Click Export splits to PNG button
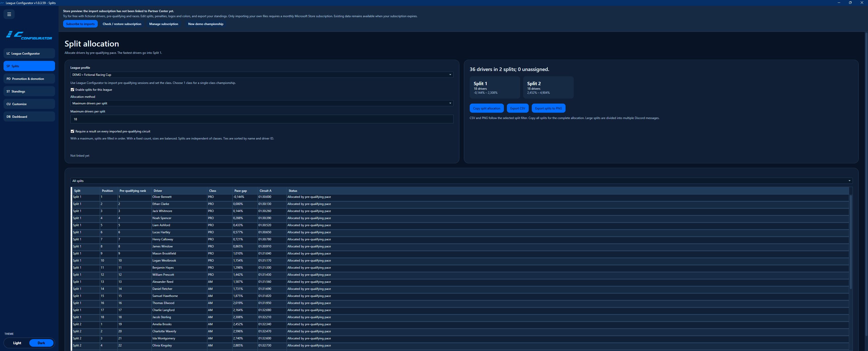The width and height of the screenshot is (868, 351). tap(548, 108)
